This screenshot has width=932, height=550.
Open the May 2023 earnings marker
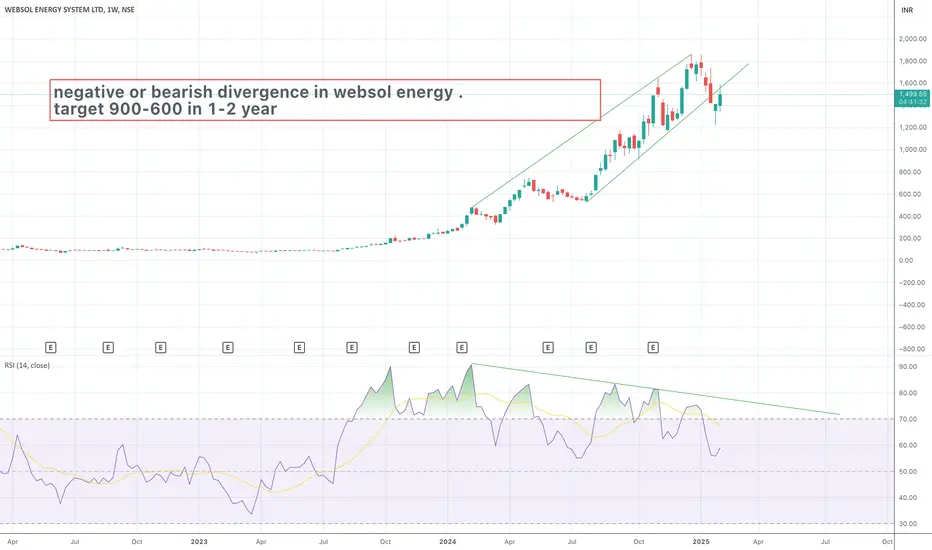pos(300,347)
